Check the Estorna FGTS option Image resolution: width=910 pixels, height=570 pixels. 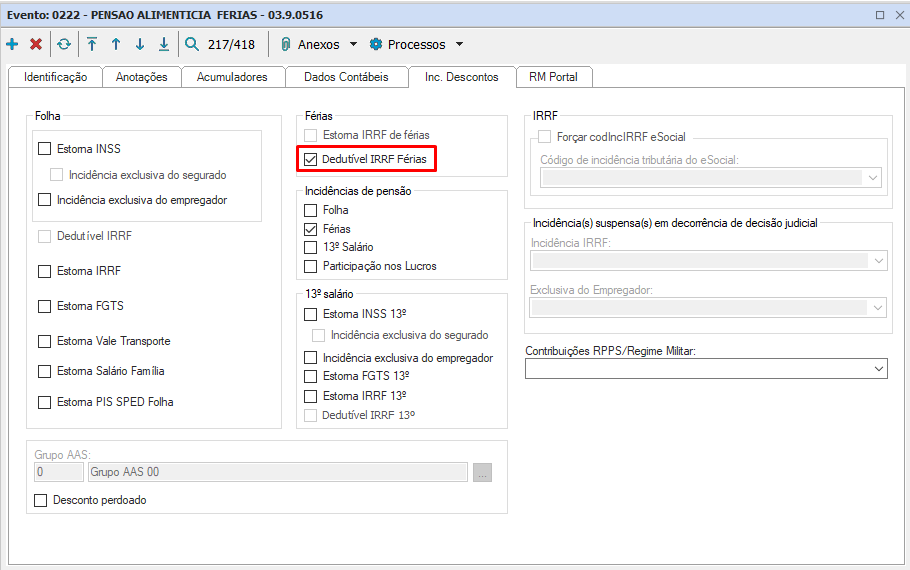[x=45, y=306]
